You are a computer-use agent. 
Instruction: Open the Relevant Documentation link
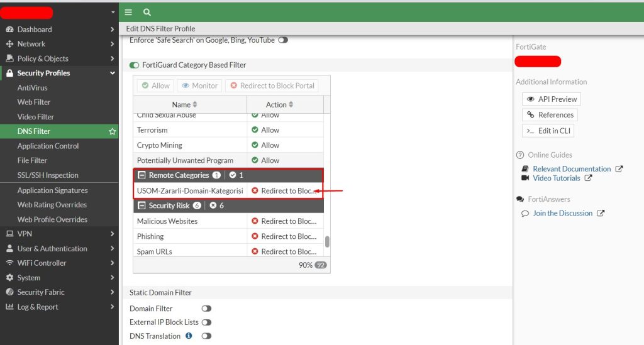click(572, 169)
